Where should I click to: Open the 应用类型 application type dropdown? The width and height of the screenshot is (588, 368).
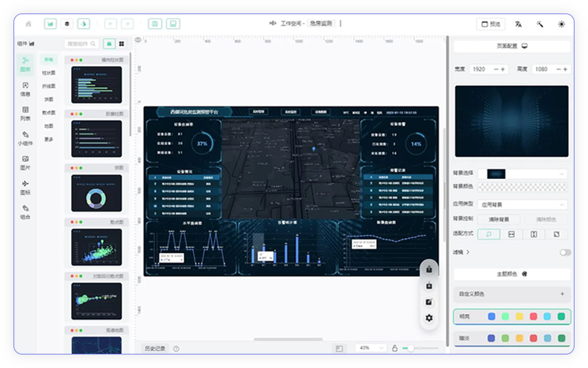524,205
